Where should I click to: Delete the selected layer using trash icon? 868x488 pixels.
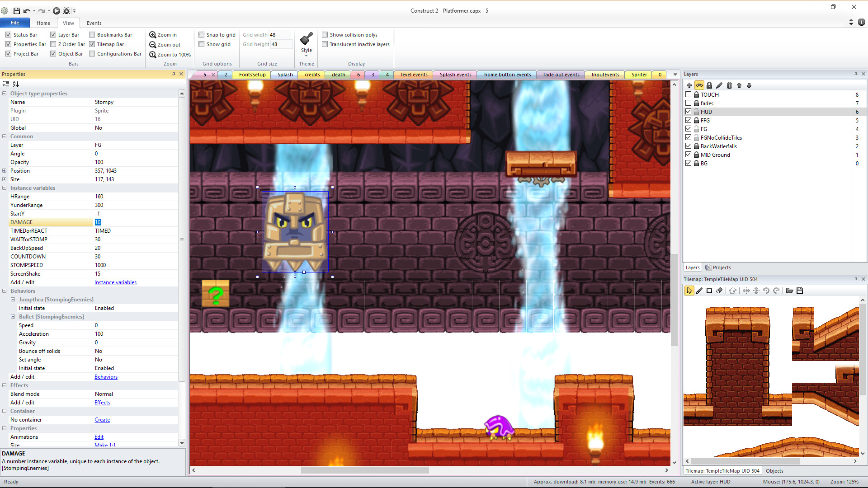click(x=729, y=85)
